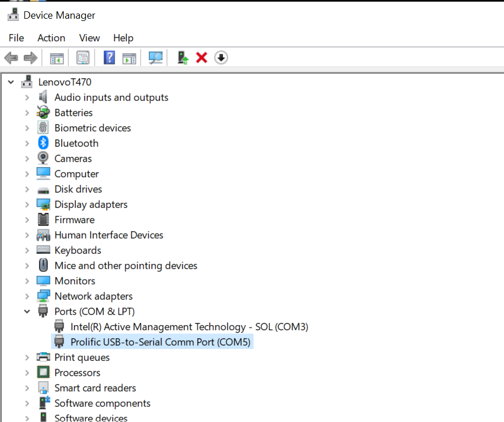504x422 pixels.
Task: Expand the Display adapters category
Action: [27, 204]
